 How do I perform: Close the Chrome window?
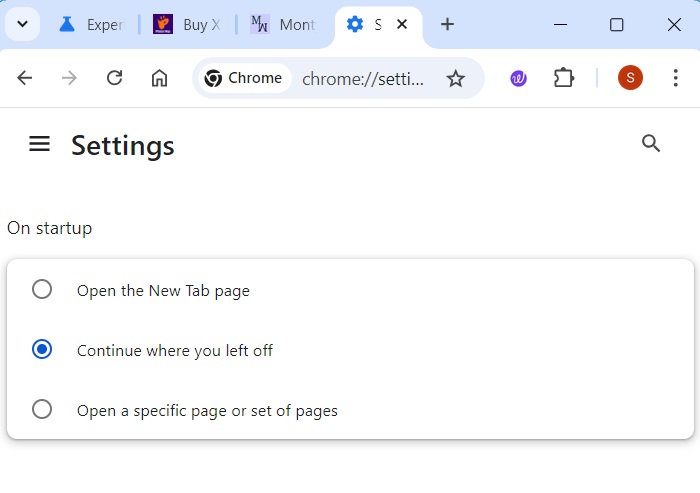point(674,25)
